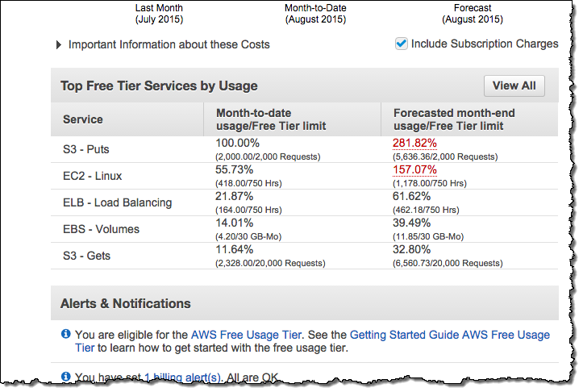Click info icon beside billing alerts message
Image resolution: width=583 pixels, height=392 pixels.
(66, 377)
